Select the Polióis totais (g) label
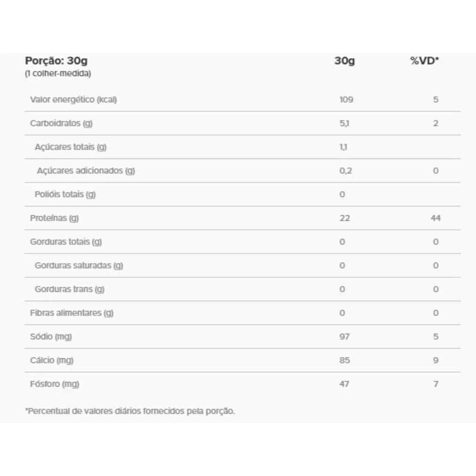The height and width of the screenshot is (476, 476). point(65,194)
